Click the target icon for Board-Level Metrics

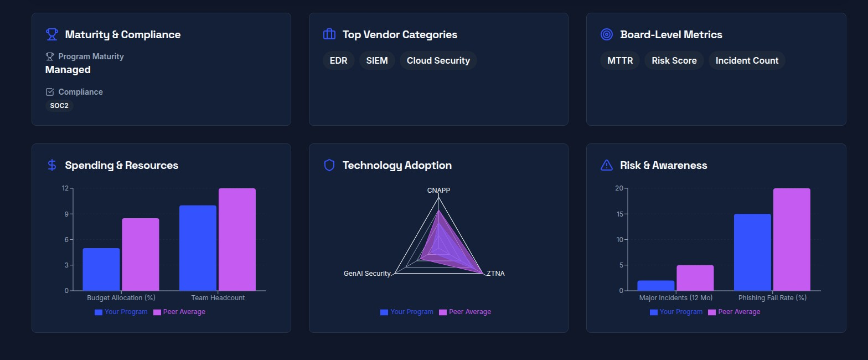pyautogui.click(x=607, y=34)
